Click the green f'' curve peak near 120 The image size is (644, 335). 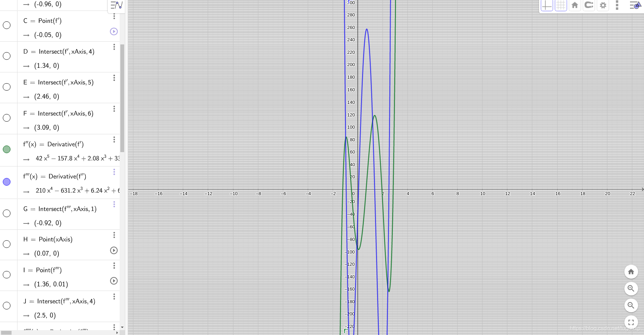pyautogui.click(x=375, y=115)
